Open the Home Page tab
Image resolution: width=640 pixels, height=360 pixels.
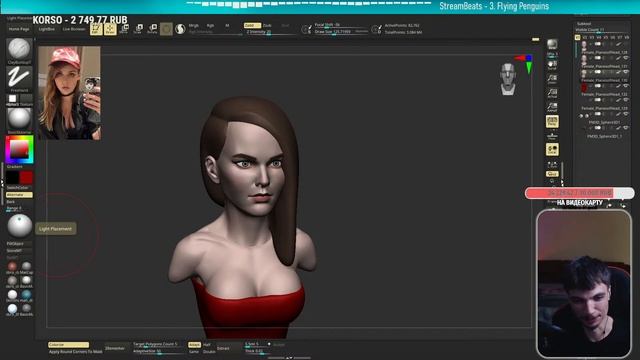point(19,29)
